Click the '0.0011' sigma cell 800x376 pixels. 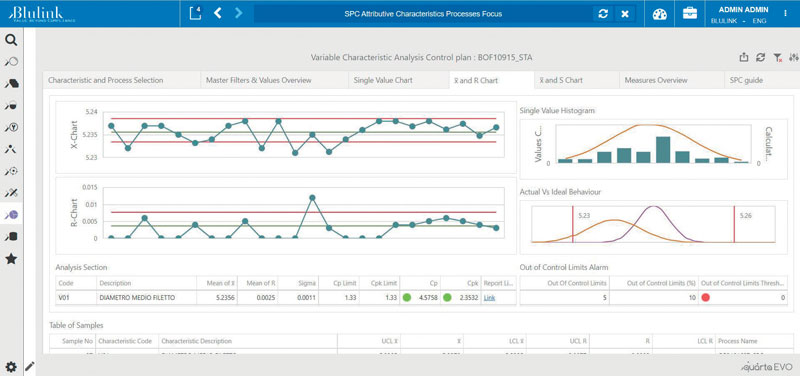(298, 297)
